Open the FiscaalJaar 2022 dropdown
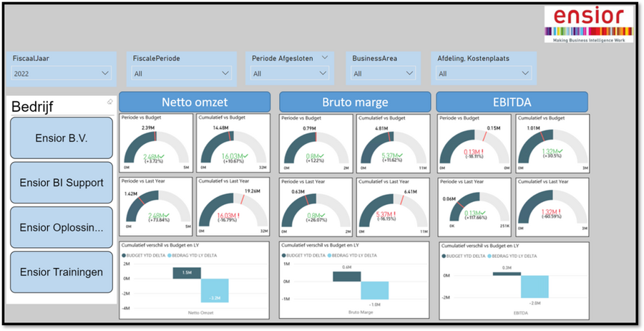Viewport: 644px width, 331px height. click(62, 73)
